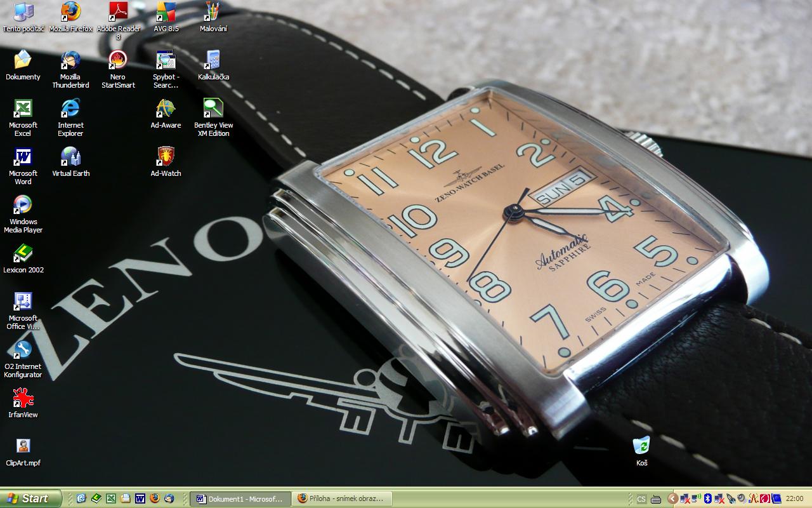Viewport: 812px width, 508px height.
Task: Launch Word from the Quick Launch bar
Action: [140, 498]
